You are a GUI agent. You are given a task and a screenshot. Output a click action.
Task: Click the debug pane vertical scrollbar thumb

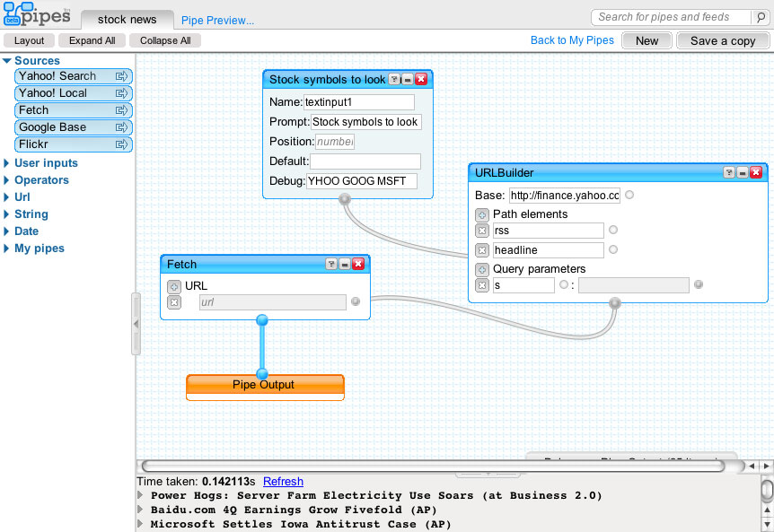point(767,490)
